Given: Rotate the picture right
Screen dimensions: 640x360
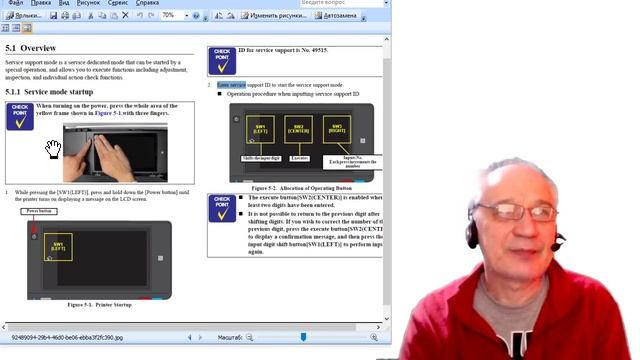Looking at the screenshot, I should click(231, 16).
